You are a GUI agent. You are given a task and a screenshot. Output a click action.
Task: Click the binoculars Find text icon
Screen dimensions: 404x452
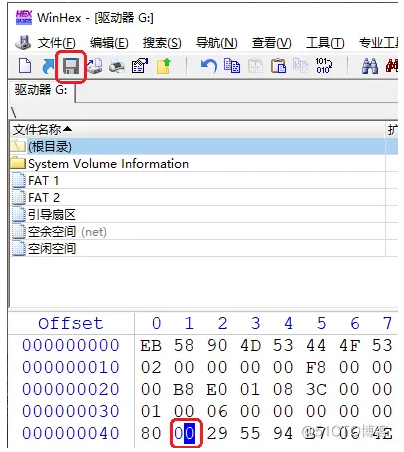pyautogui.click(x=370, y=66)
